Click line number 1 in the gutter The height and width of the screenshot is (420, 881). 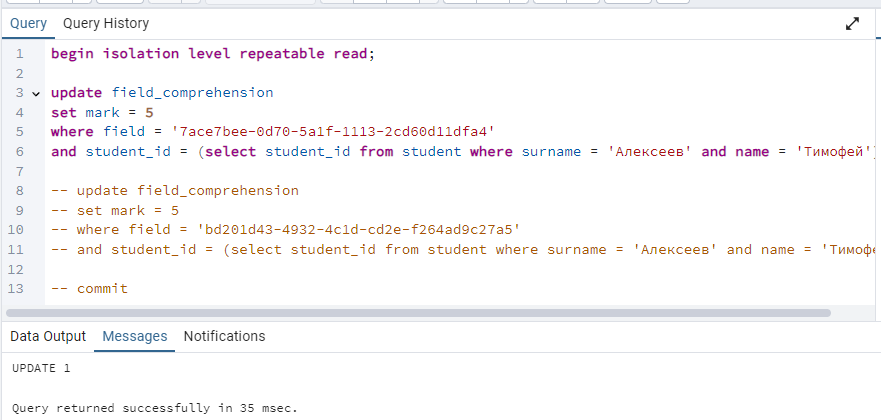(x=20, y=54)
